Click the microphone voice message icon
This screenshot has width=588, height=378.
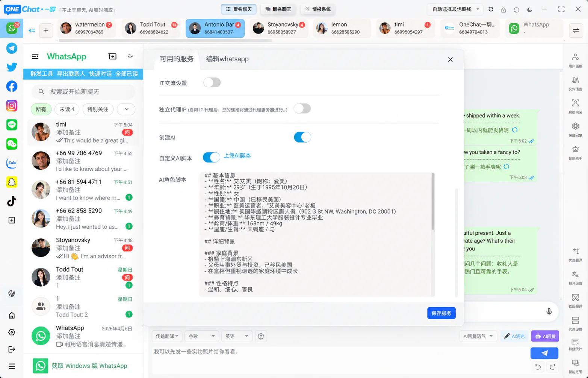point(549,312)
